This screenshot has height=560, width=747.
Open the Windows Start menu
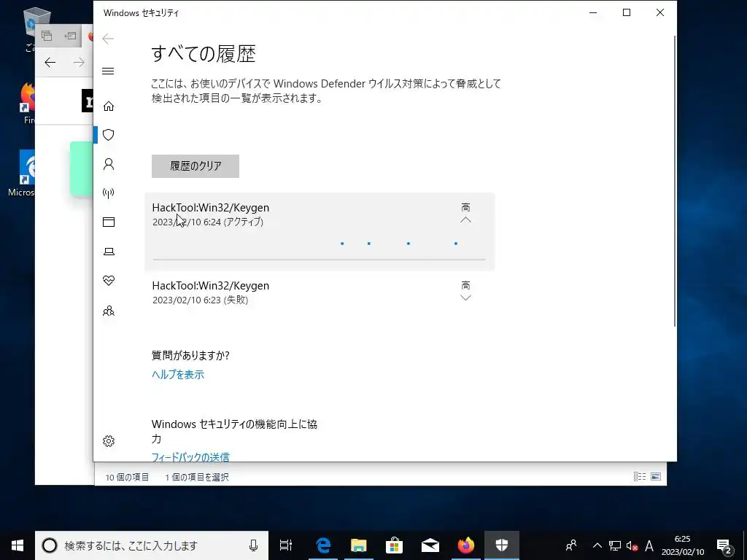click(x=18, y=545)
